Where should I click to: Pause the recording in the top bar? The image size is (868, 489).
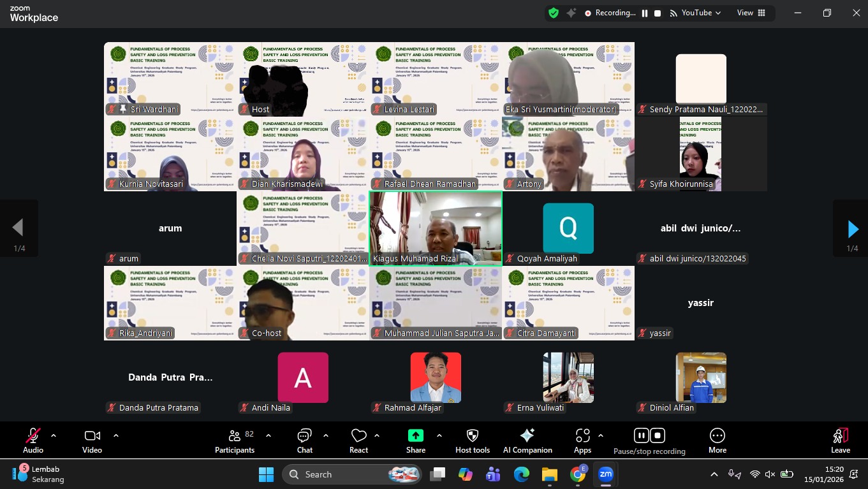645,13
